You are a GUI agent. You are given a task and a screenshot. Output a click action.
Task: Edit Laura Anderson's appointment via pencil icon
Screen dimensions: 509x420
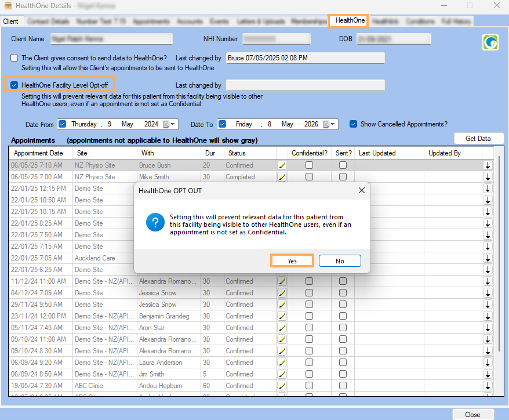tap(282, 363)
